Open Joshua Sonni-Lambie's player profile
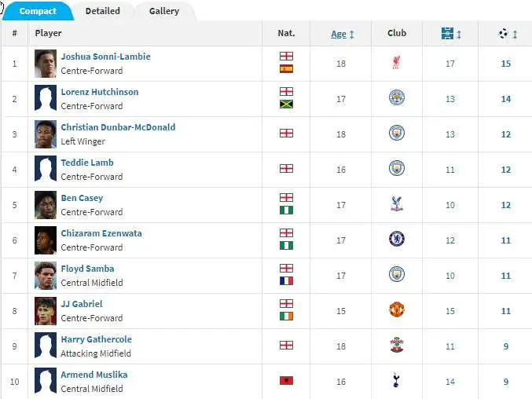 tap(105, 57)
